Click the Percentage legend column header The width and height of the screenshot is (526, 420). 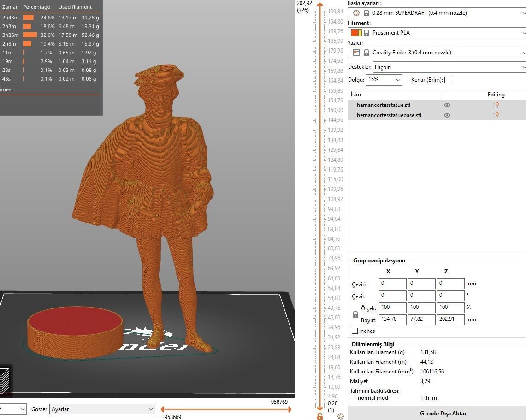[x=36, y=7]
